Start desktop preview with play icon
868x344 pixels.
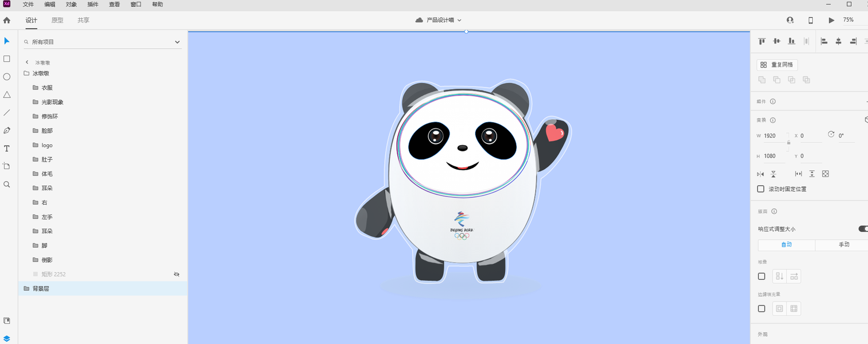click(x=831, y=20)
